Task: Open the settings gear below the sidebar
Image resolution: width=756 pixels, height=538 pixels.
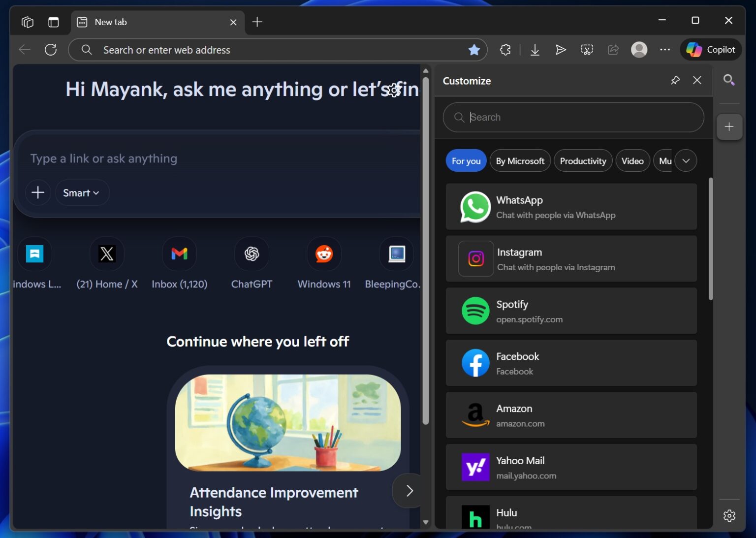Action: coord(729,515)
